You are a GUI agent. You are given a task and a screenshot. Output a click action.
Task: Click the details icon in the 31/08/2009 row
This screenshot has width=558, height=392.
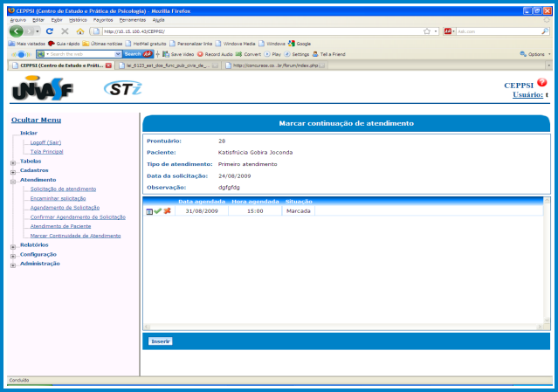coord(149,211)
